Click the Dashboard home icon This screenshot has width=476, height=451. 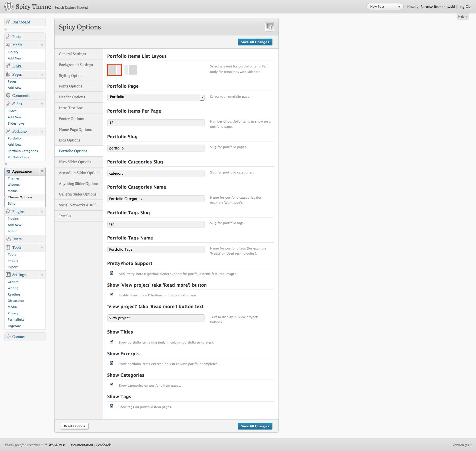point(8,22)
